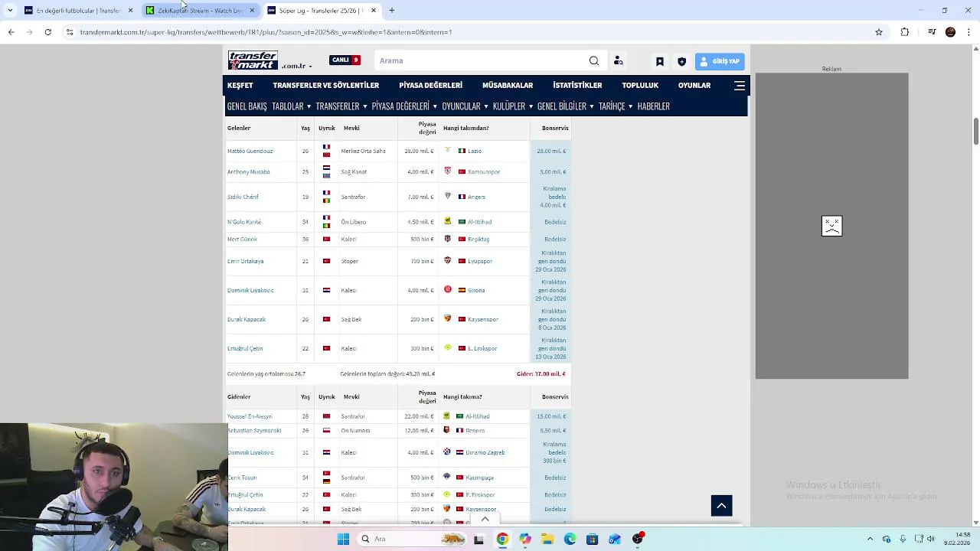Click the browser address bar
Image resolution: width=980 pixels, height=551 pixels.
click(471, 32)
